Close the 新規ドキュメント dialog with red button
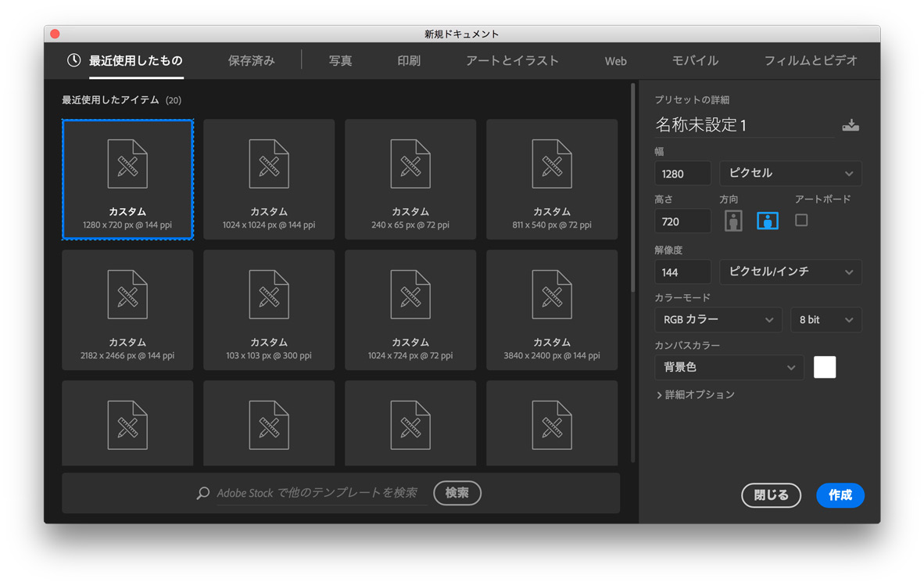This screenshot has height=586, width=924. (x=55, y=34)
